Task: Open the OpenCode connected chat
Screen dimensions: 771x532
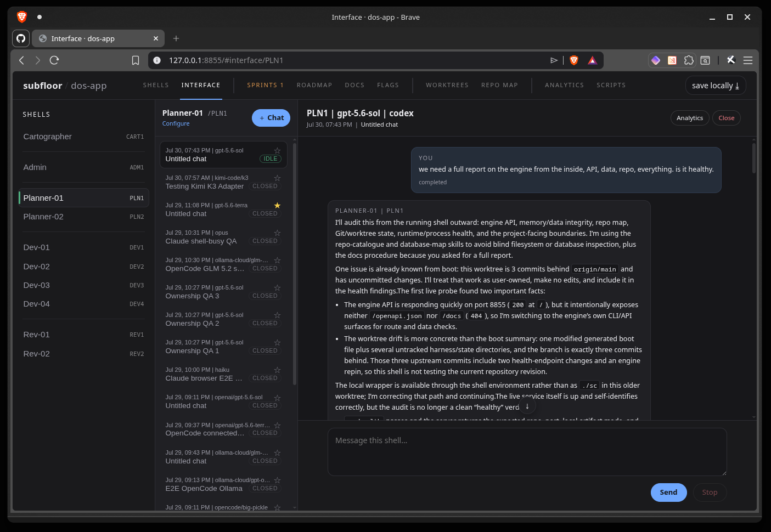Action: point(223,429)
